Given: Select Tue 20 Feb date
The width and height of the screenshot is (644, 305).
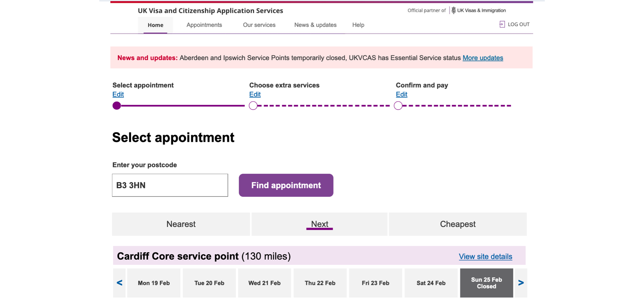Looking at the screenshot, I should [209, 283].
